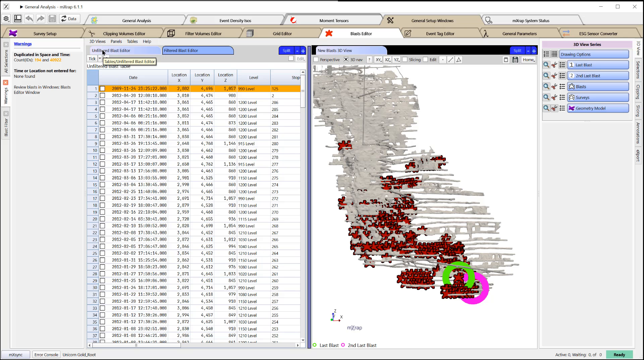The image size is (644, 360).
Task: Zoom to Geometry Model with magnifier
Action: [x=546, y=108]
